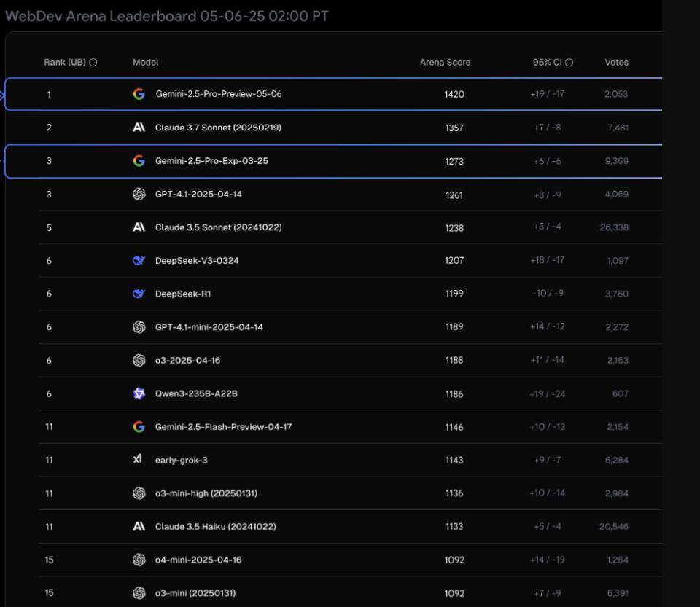The width and height of the screenshot is (700, 607).
Task: Select the GPT-4.1-mini-2025-04-14 model name
Action: point(209,327)
